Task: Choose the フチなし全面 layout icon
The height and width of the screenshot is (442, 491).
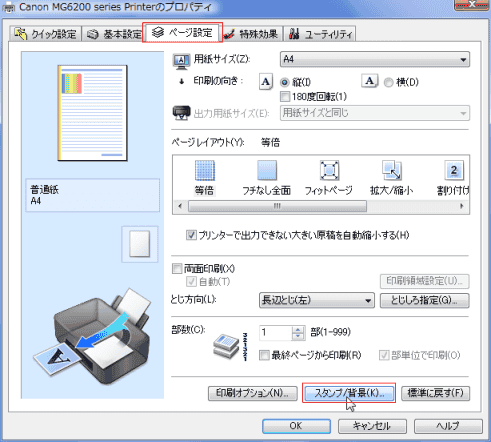Action: (x=266, y=178)
